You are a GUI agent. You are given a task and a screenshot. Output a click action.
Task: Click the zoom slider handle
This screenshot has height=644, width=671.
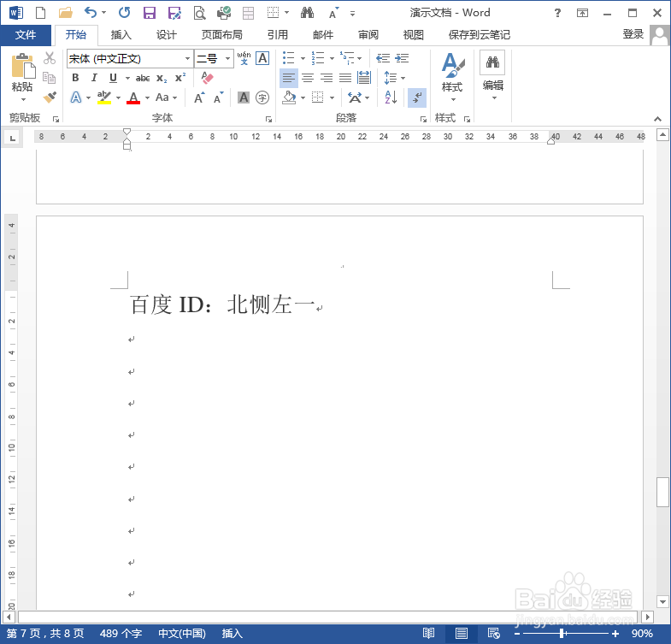(x=562, y=633)
